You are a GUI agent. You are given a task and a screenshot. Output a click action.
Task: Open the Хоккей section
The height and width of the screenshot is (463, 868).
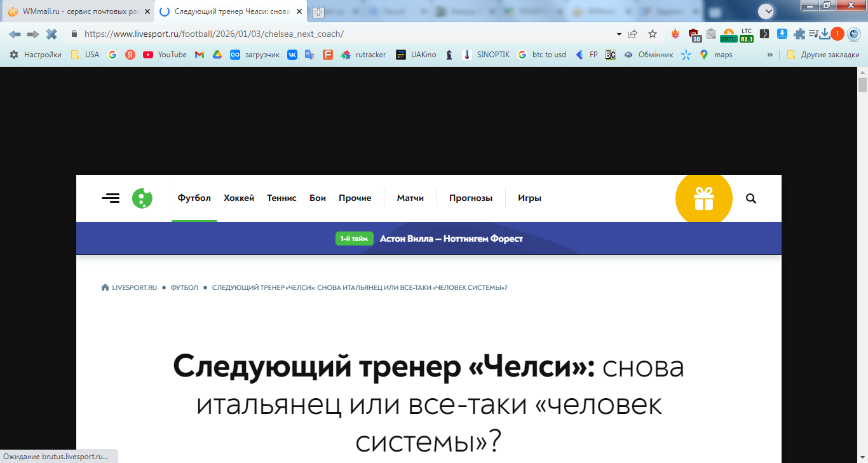pyautogui.click(x=239, y=198)
